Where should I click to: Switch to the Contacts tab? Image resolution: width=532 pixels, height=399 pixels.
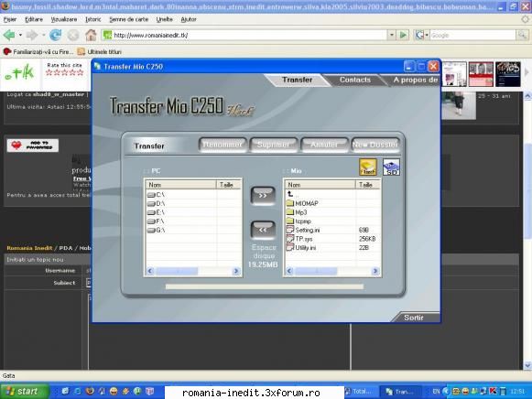pos(355,80)
